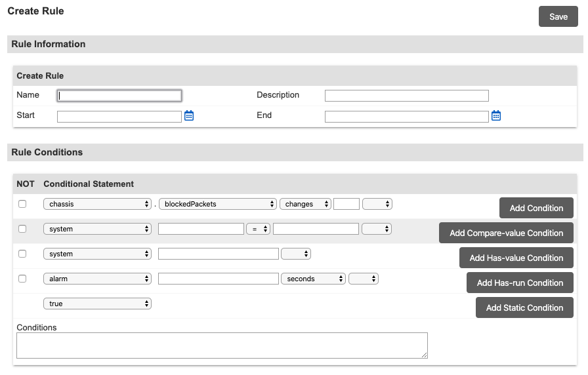
Task: Open the empty dropdown after changes value
Action: (377, 204)
